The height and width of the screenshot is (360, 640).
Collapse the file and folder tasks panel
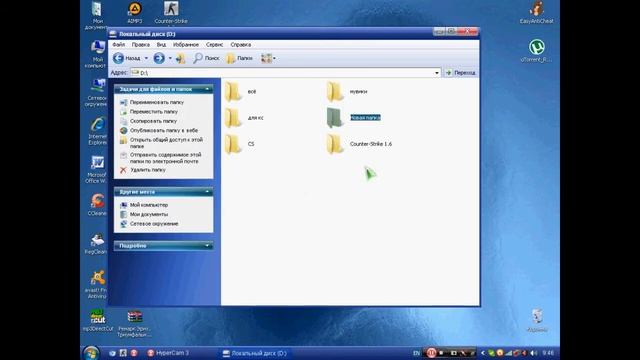[207, 89]
